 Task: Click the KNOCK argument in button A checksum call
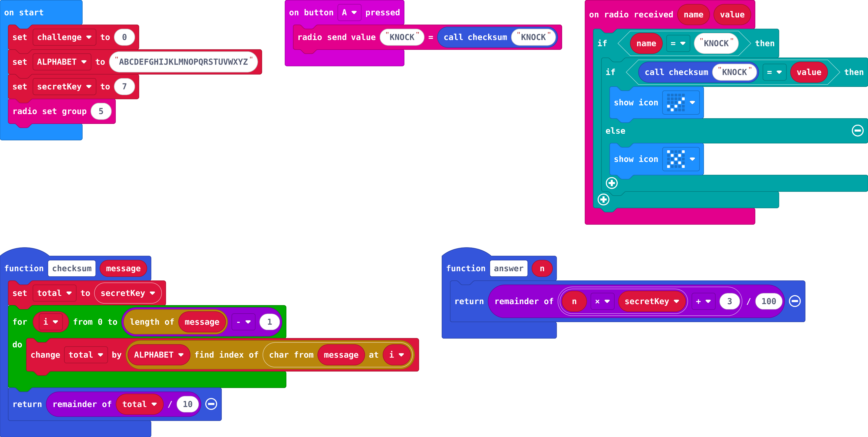click(533, 37)
